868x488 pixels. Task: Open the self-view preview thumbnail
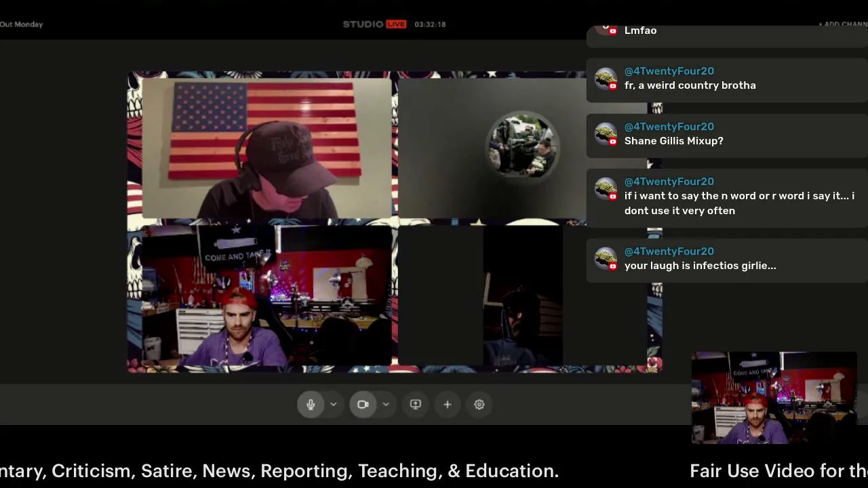pos(774,398)
